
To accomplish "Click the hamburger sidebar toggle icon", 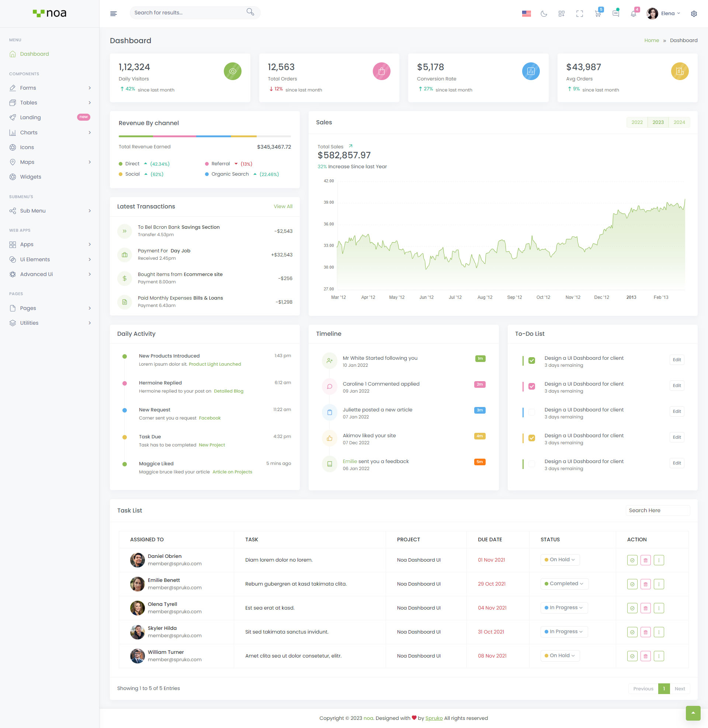I will 114,14.
